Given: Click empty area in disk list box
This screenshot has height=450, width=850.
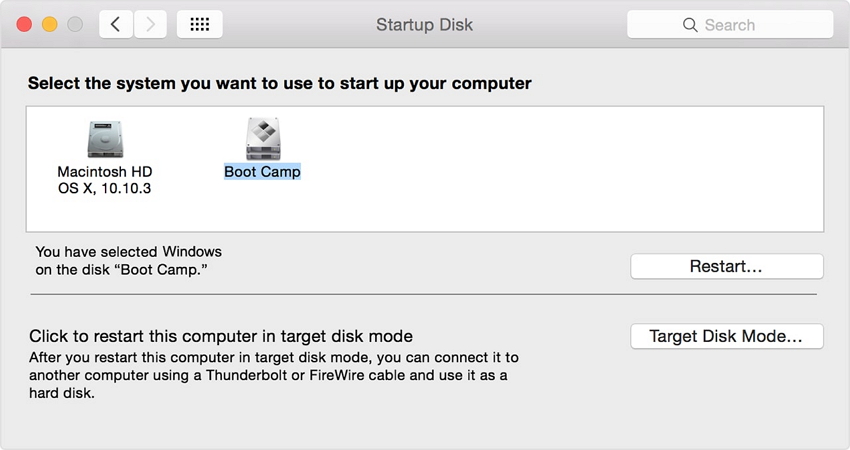Looking at the screenshot, I should 560,170.
